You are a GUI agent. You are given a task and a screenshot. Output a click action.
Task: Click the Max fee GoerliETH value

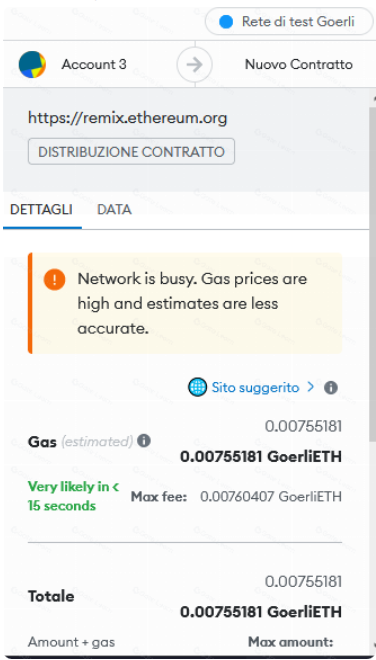(x=271, y=497)
